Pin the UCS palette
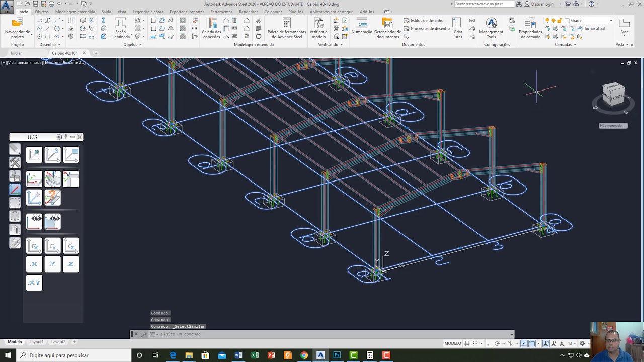 pyautogui.click(x=66, y=137)
